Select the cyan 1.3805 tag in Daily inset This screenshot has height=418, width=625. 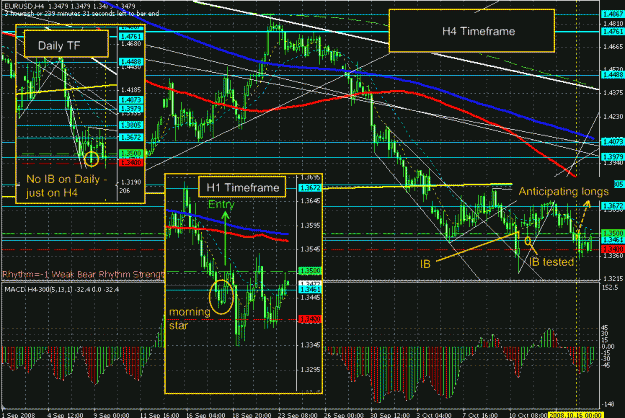click(x=131, y=125)
